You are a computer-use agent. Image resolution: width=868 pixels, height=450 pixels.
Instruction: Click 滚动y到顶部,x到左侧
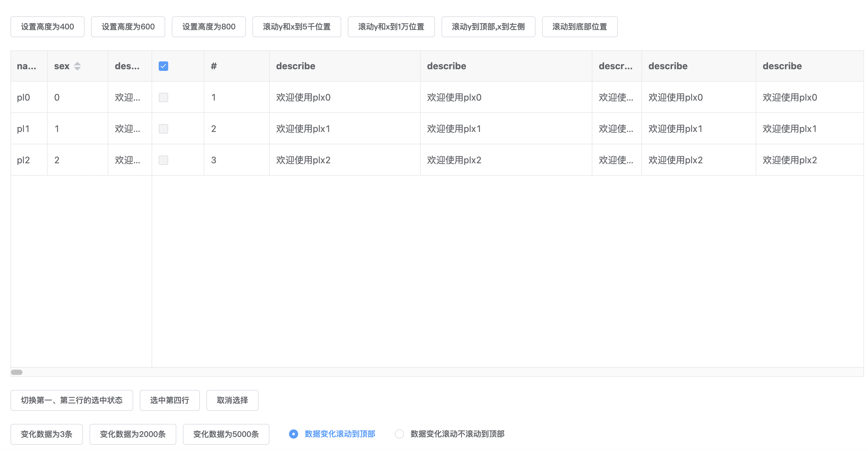488,27
